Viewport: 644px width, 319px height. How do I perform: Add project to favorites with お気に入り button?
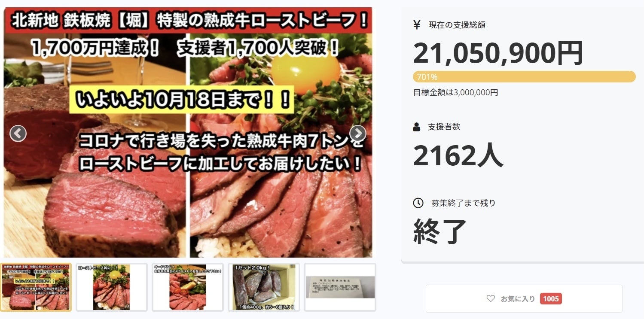point(524,298)
